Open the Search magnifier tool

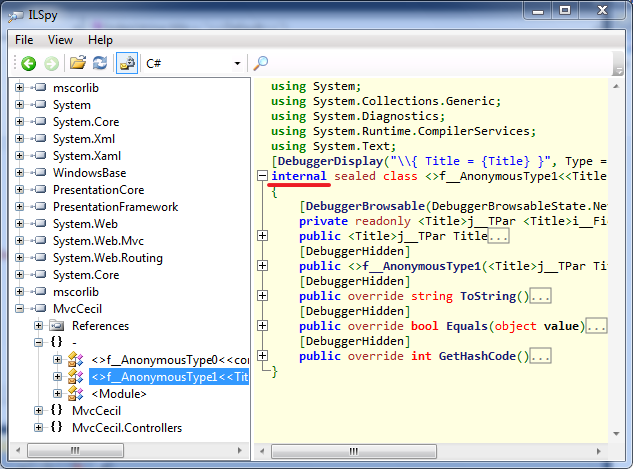point(261,63)
